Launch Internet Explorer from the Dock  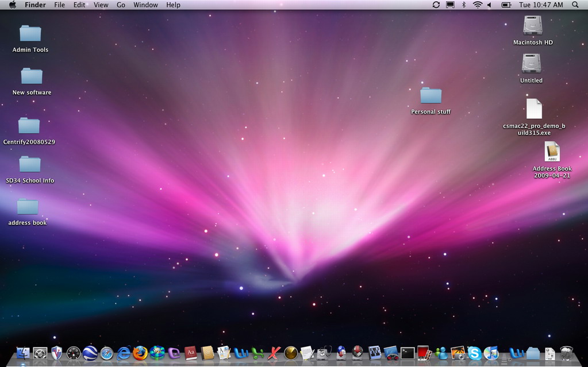[x=124, y=353]
